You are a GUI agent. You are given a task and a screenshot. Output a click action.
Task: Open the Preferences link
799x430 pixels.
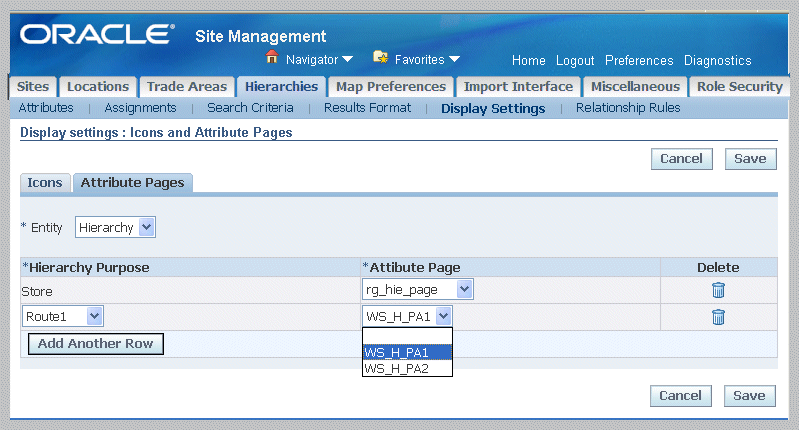coord(639,61)
